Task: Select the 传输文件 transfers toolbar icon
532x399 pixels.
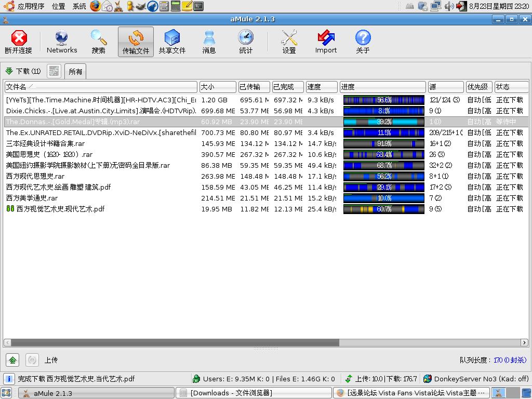Action: pos(136,37)
